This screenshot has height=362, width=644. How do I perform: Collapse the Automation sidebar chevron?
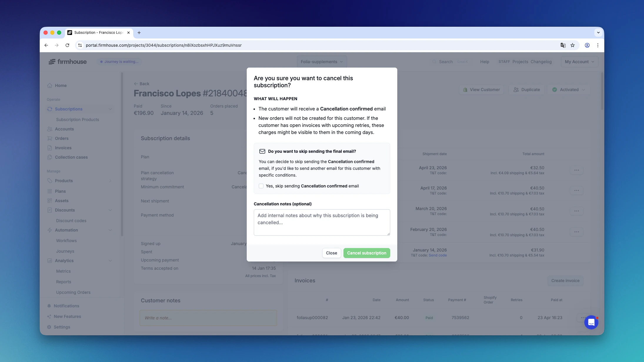pos(110,230)
